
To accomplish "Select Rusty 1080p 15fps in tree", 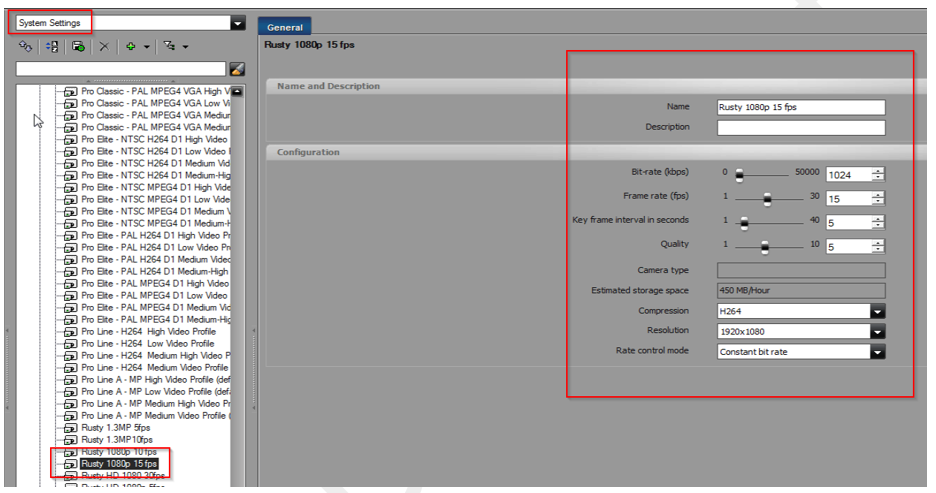I will [119, 464].
